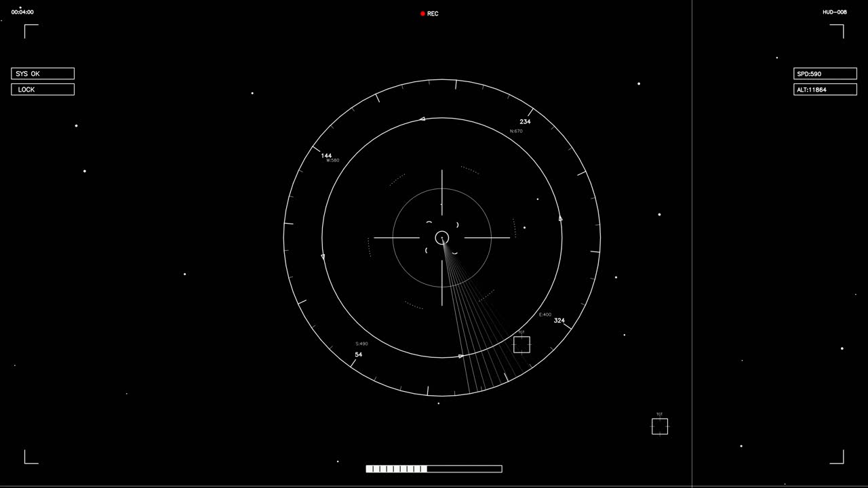Screen dimensions: 868x488
Task: Click the E:400 readout
Action: (x=545, y=314)
